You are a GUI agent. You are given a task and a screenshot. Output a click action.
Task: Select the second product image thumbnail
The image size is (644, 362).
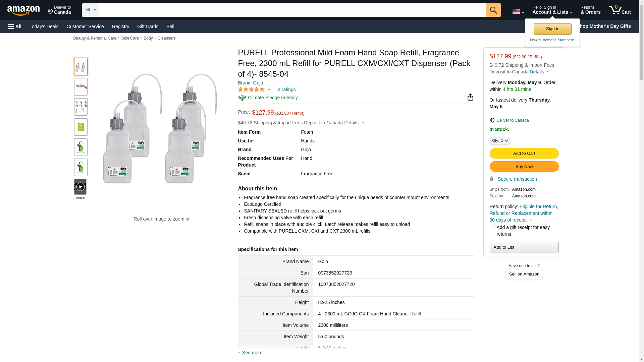pos(81,87)
